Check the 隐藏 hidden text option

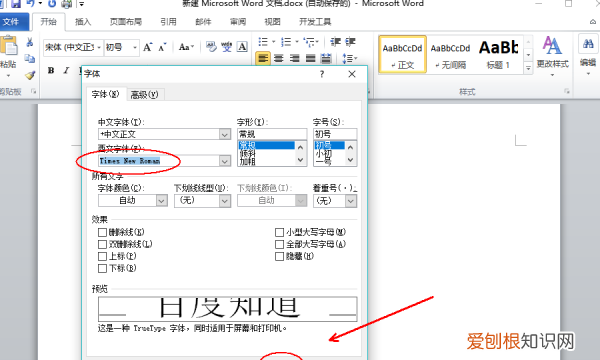[x=279, y=256]
